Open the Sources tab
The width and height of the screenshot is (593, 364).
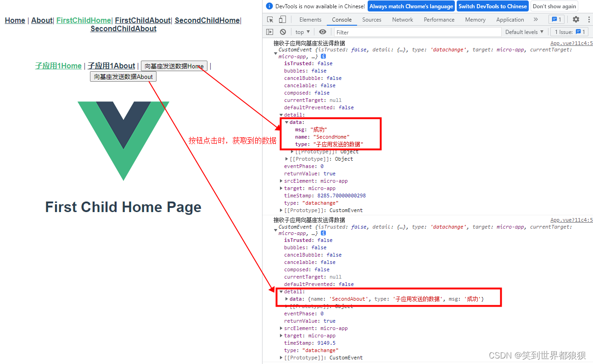(x=372, y=20)
